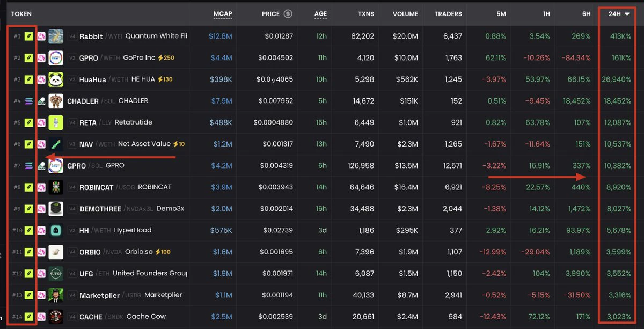The width and height of the screenshot is (644, 329).
Task: Click the Solana chain icon in the CHADLER row
Action: (x=29, y=101)
